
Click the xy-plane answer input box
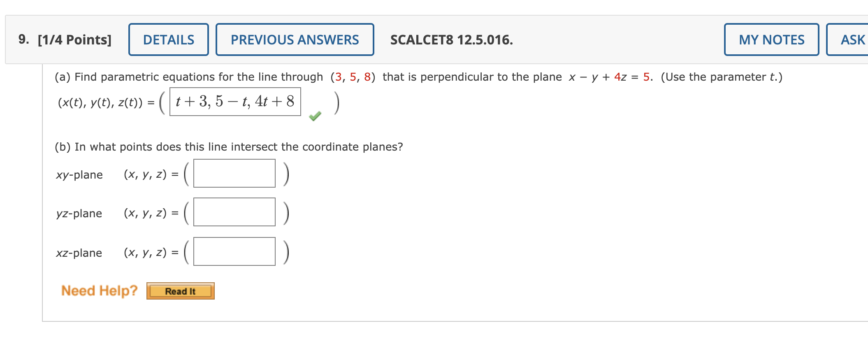pos(234,173)
